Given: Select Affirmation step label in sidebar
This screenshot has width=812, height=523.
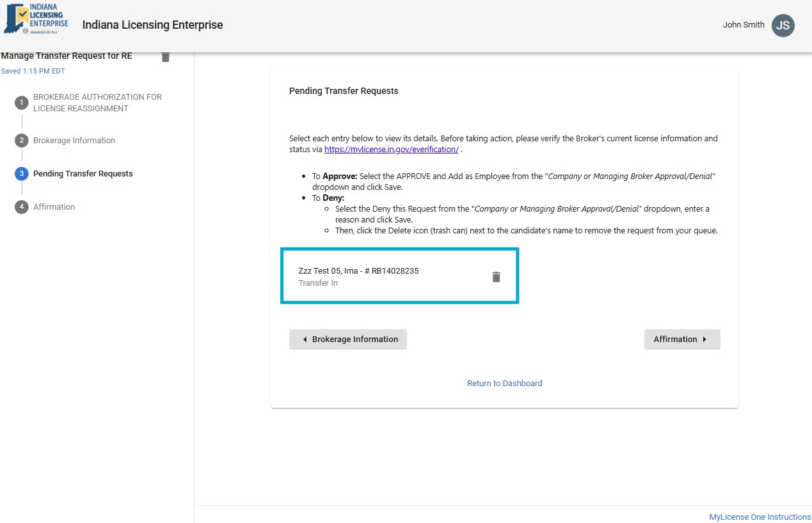Looking at the screenshot, I should click(54, 207).
